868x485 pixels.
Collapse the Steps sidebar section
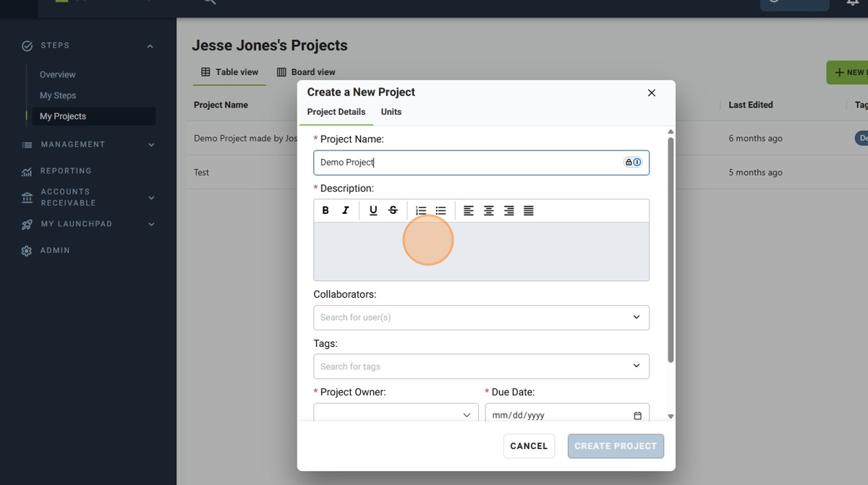click(x=150, y=46)
